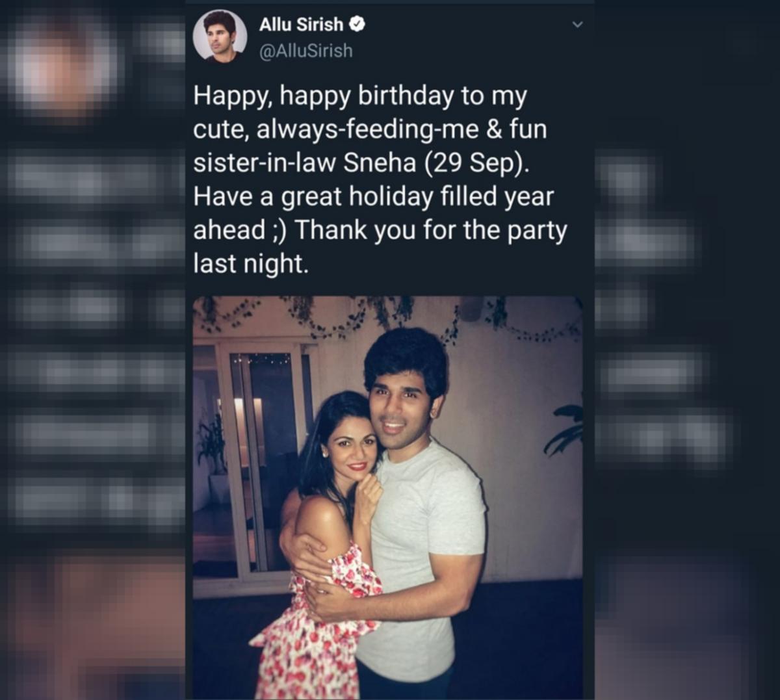
Task: Open Allu Sirish's profile picture avatar
Action: pyautogui.click(x=220, y=36)
